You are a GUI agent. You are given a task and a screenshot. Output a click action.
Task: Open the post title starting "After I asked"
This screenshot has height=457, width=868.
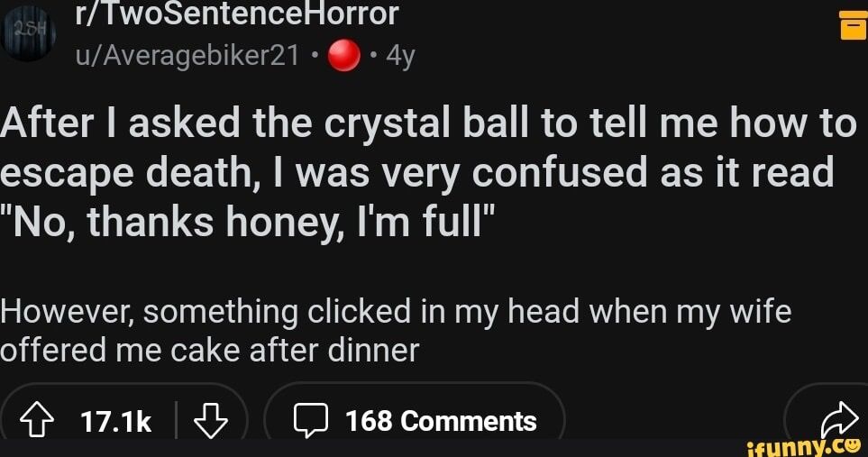pos(427,123)
